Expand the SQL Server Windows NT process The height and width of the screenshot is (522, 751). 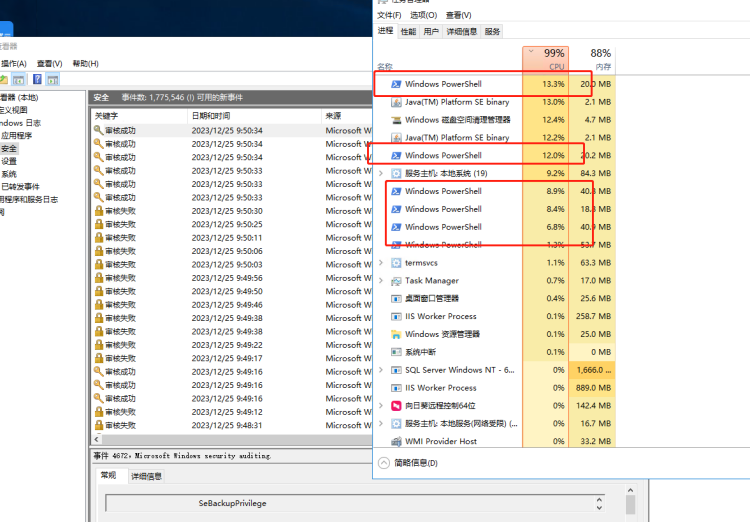[x=381, y=370]
